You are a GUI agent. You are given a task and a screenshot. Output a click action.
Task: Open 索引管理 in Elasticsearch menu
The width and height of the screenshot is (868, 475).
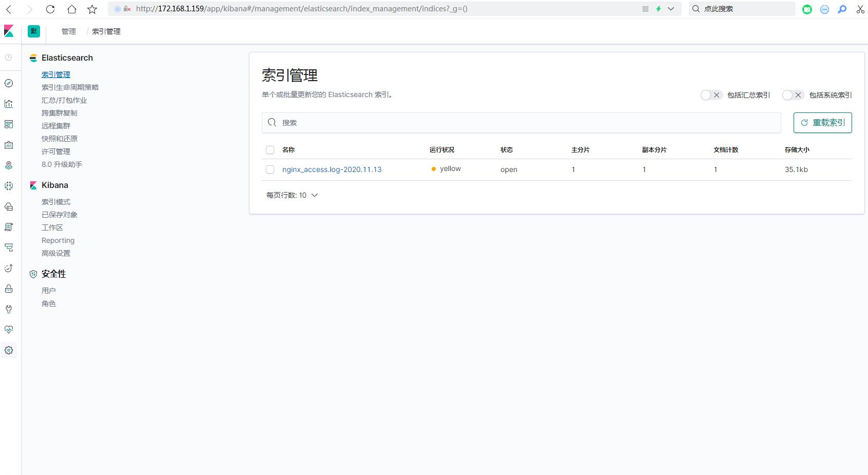56,74
